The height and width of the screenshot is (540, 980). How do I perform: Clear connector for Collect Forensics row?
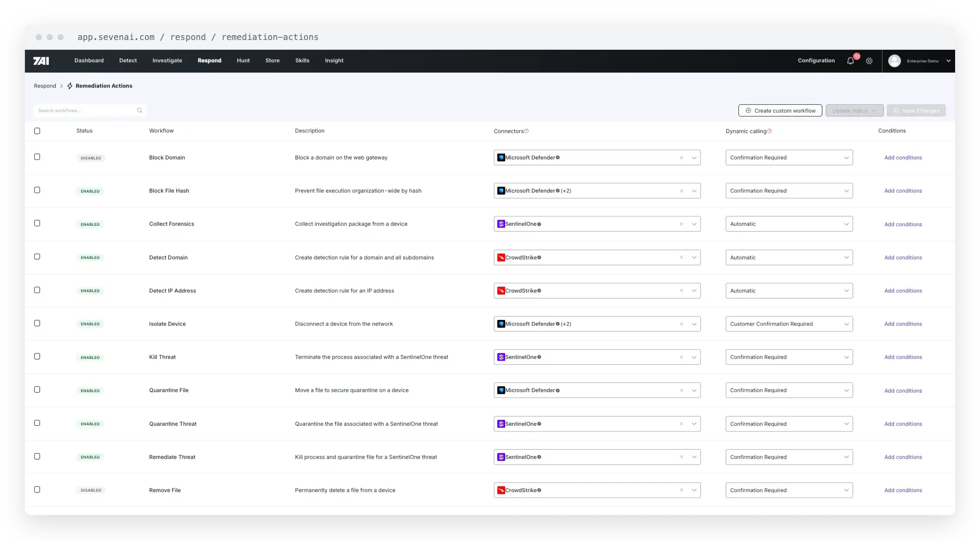pyautogui.click(x=681, y=224)
